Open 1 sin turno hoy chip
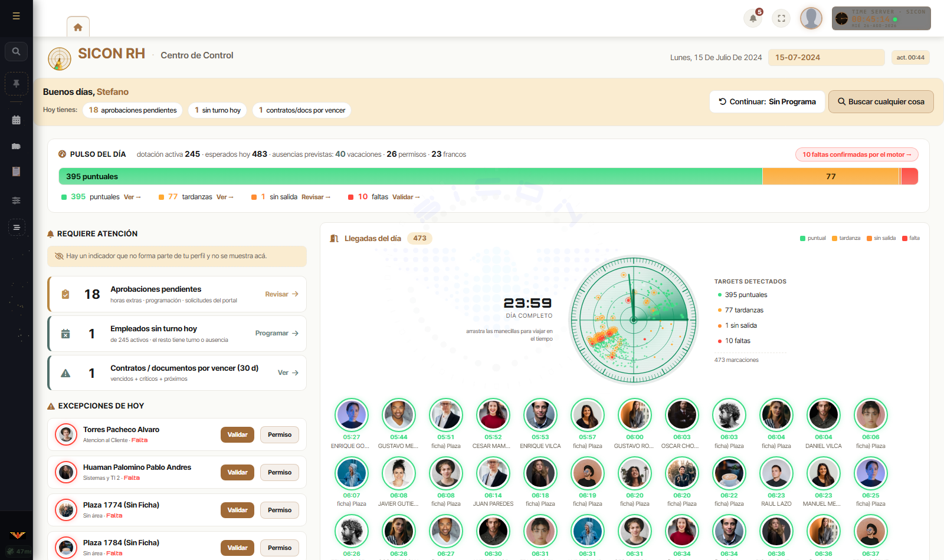Image resolution: width=944 pixels, height=560 pixels. pos(218,110)
